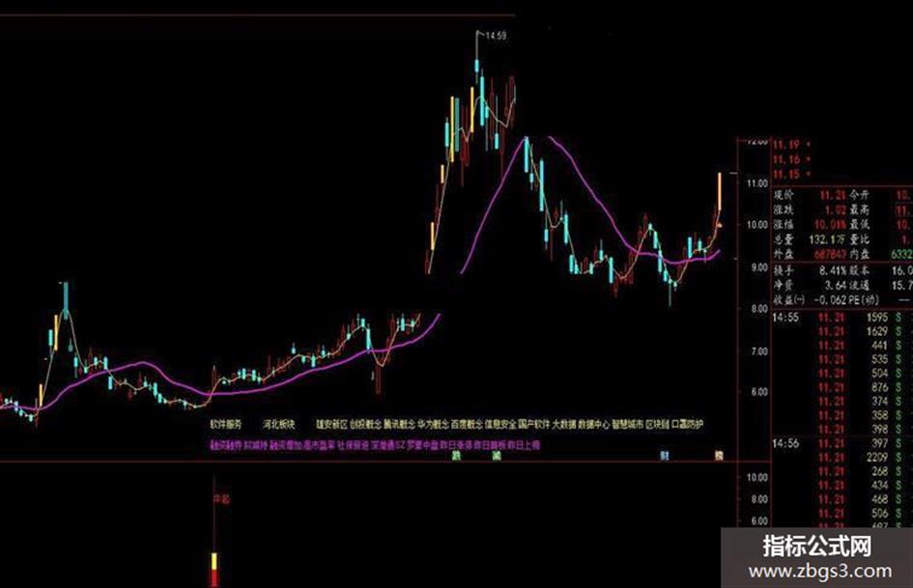Open the 河北板块 region label
Viewport: 913px width, 588px height.
[279, 425]
